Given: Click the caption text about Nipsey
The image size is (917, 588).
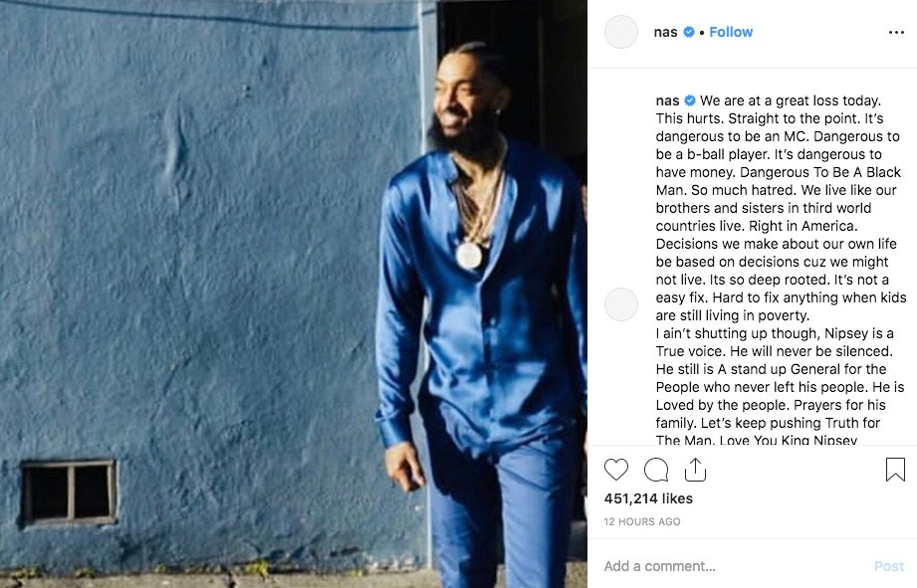Looking at the screenshot, I should click(x=781, y=386).
